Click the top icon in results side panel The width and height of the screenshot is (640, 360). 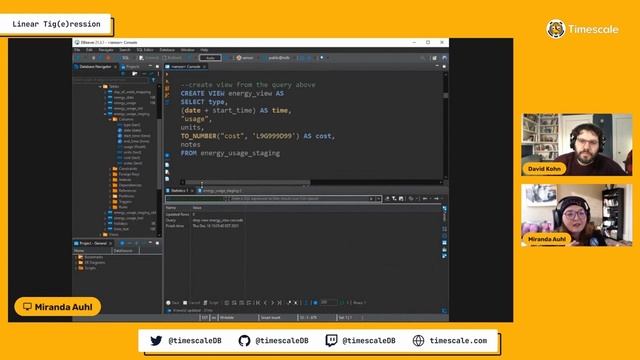point(444,209)
